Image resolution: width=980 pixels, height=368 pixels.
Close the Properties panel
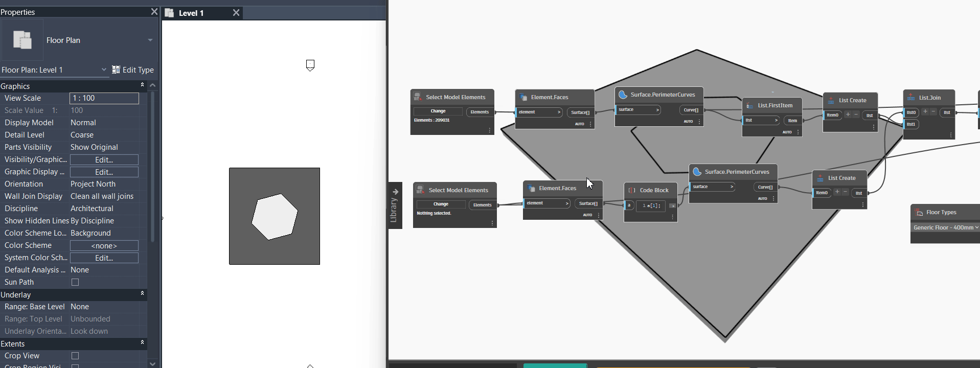click(x=154, y=11)
